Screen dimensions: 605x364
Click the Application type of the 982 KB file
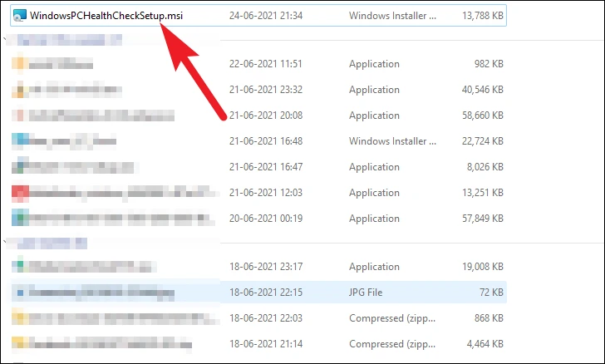(374, 64)
